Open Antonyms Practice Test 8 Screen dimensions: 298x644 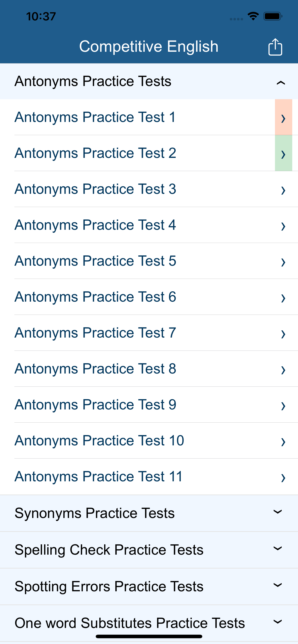pyautogui.click(x=95, y=368)
